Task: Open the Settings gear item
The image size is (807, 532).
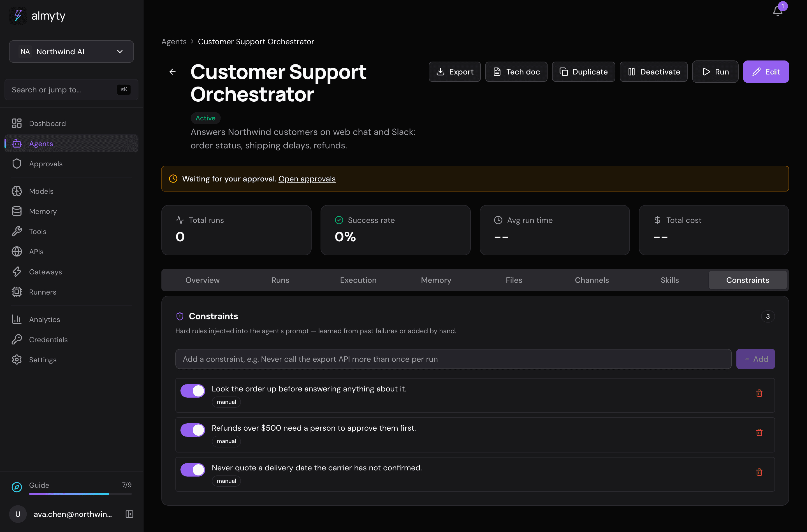Action: click(71, 360)
